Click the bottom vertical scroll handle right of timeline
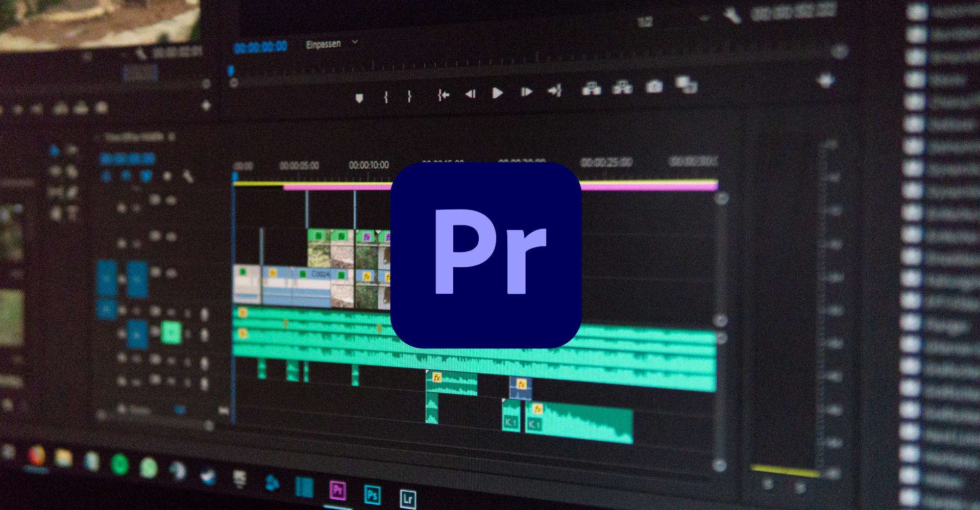This screenshot has height=510, width=980. pos(719,465)
